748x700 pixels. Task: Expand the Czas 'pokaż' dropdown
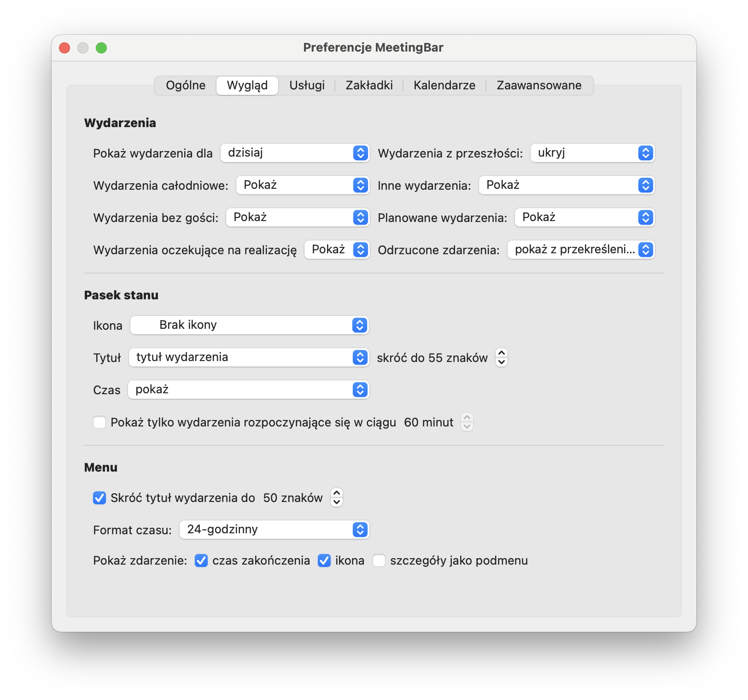click(249, 390)
